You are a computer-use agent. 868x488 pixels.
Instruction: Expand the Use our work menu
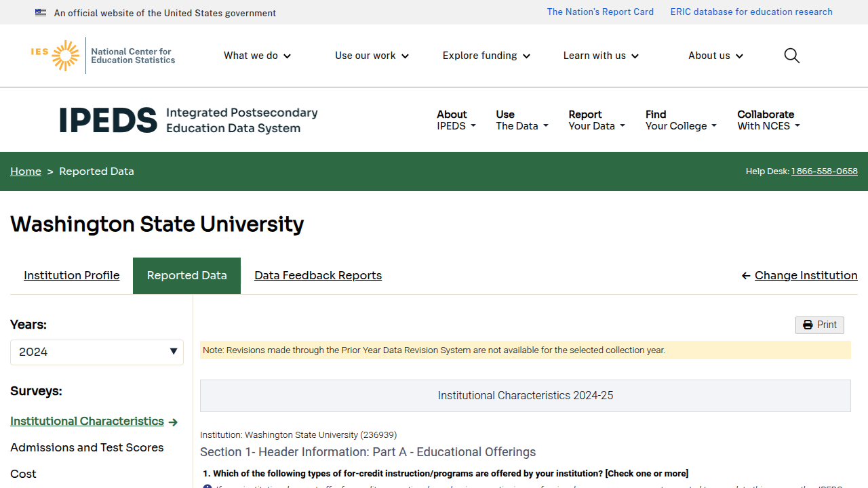pyautogui.click(x=372, y=56)
